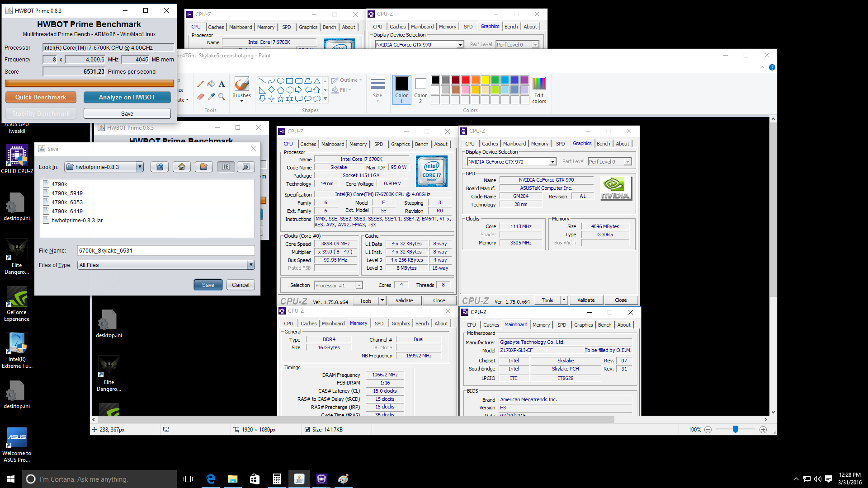The image size is (868, 488).
Task: Open File Explorer from taskbar
Action: [233, 479]
